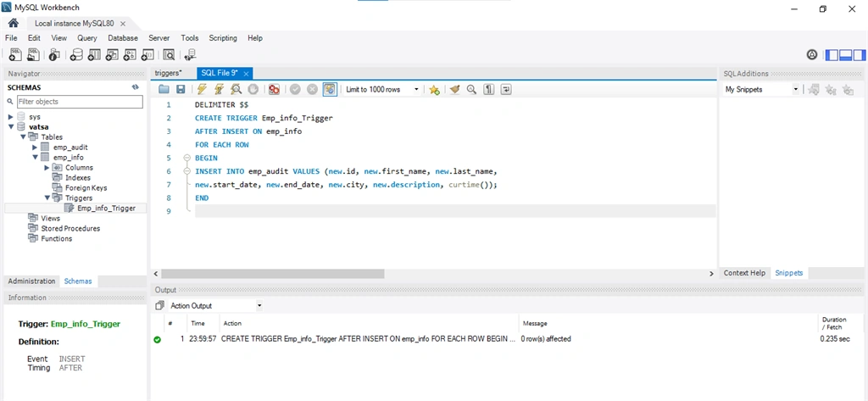The height and width of the screenshot is (401, 868).
Task: Switch to the triggers* editor tab
Action: (169, 73)
